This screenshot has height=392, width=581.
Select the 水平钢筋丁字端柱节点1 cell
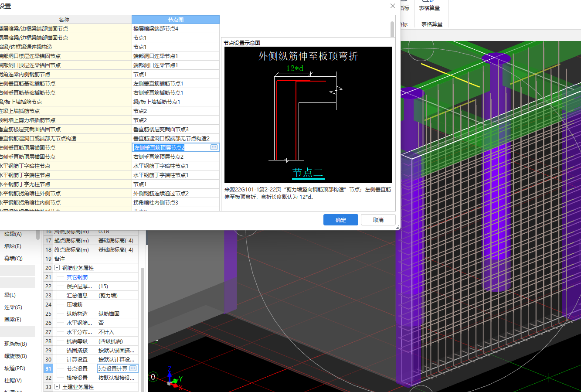(176, 175)
